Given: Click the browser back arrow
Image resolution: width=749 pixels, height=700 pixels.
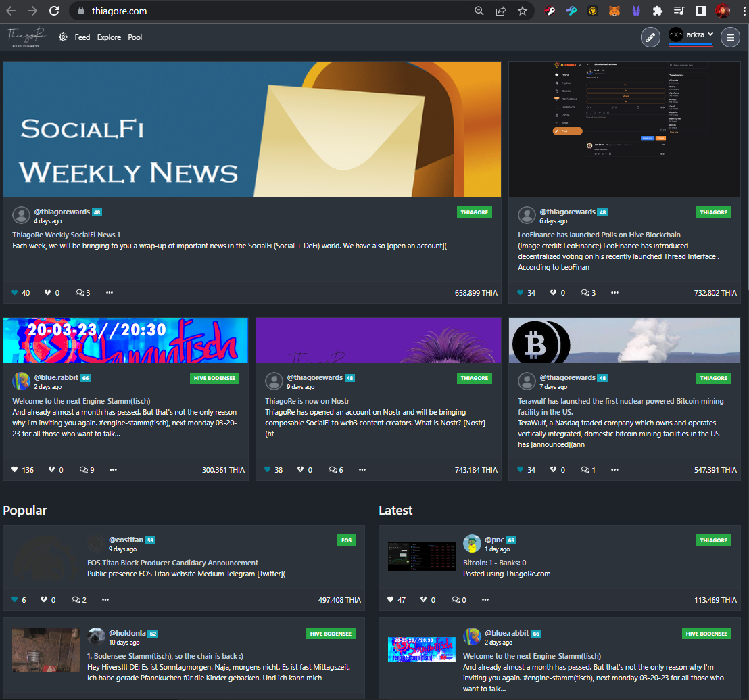Looking at the screenshot, I should (11, 11).
